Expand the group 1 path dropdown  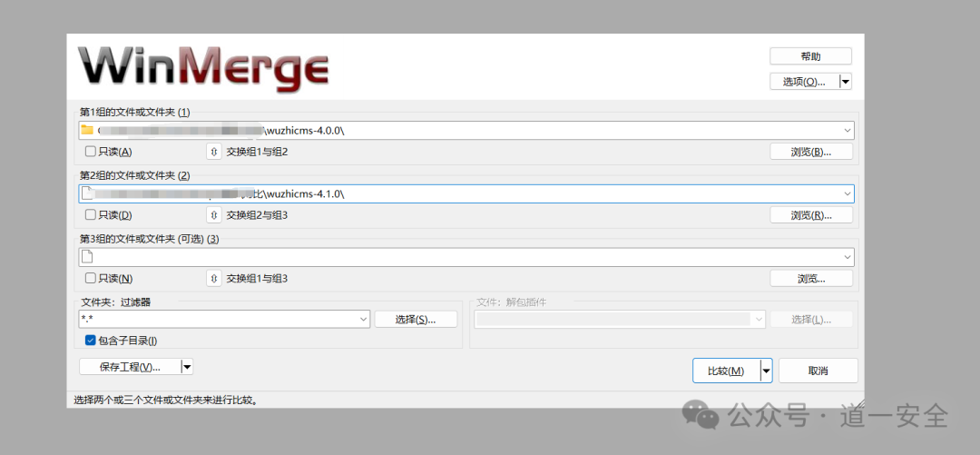pyautogui.click(x=848, y=130)
